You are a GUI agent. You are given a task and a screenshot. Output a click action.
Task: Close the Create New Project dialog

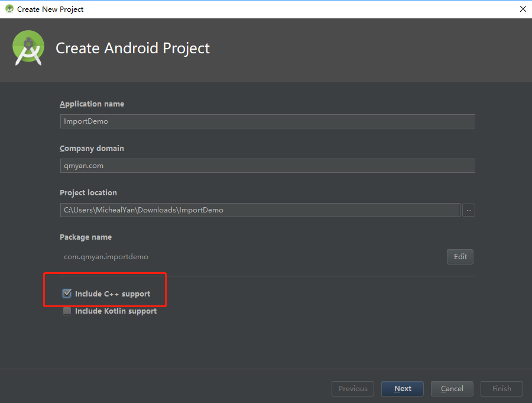click(522, 9)
